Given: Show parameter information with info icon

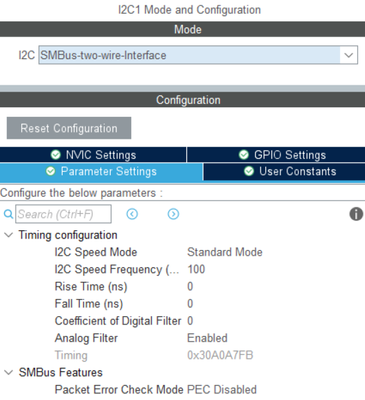Looking at the screenshot, I should click(x=356, y=214).
